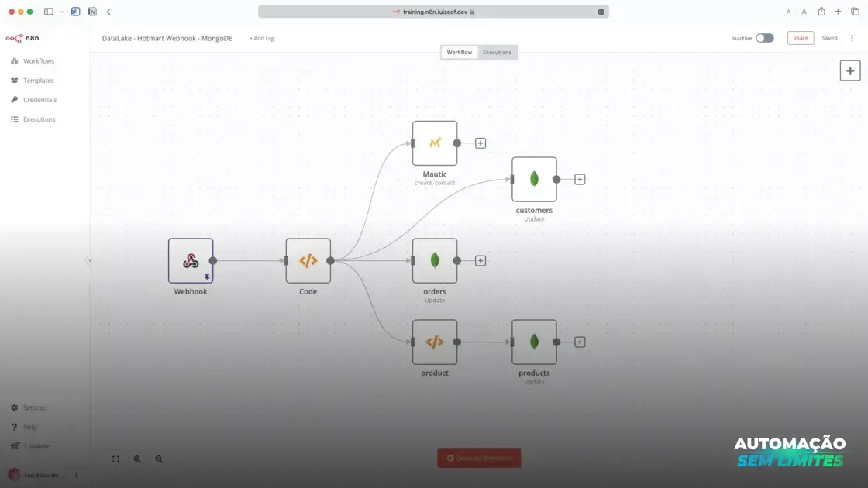Open the products MongoDB node
This screenshot has width=868, height=488.
pyautogui.click(x=534, y=342)
